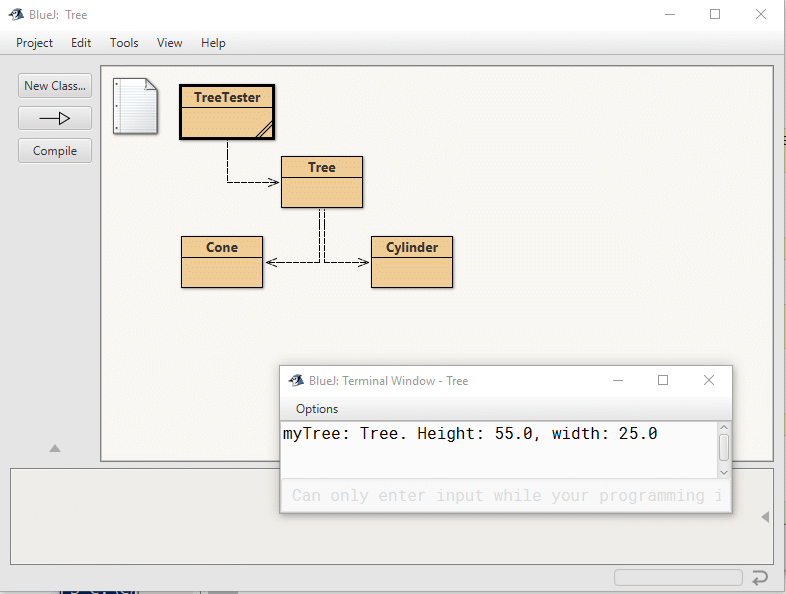The height and width of the screenshot is (594, 786).
Task: Open the terminal Options menu
Action: (x=317, y=408)
